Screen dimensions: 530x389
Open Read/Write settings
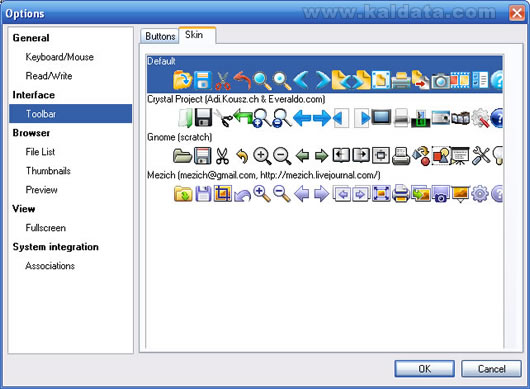(49, 76)
